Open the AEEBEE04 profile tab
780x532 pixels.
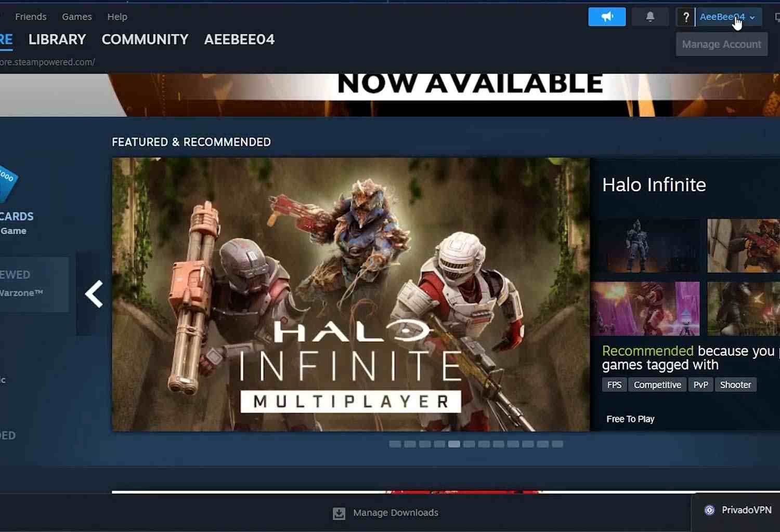[239, 39]
